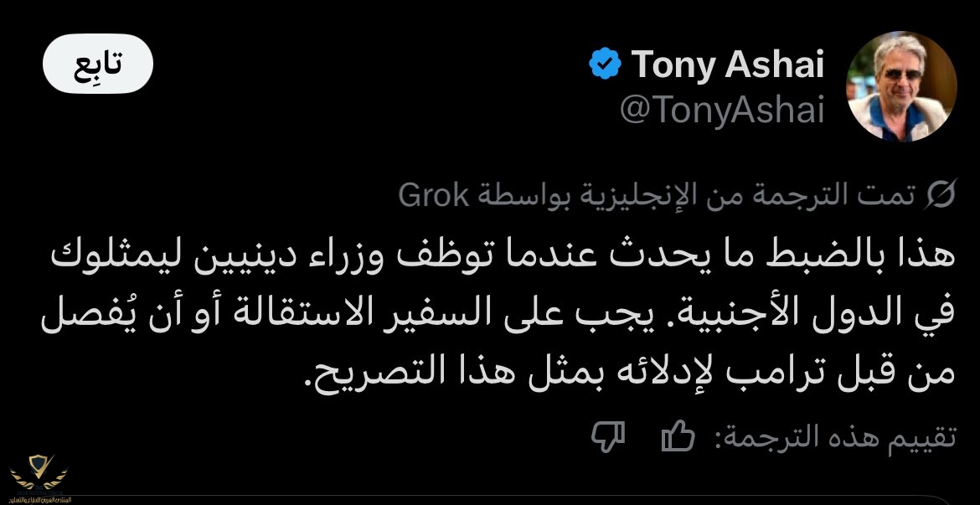The width and height of the screenshot is (980, 505).
Task: Like the translation with thumbs up
Action: [678, 435]
